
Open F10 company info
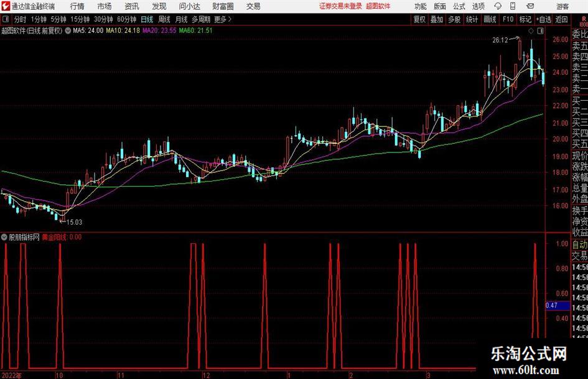pos(508,19)
